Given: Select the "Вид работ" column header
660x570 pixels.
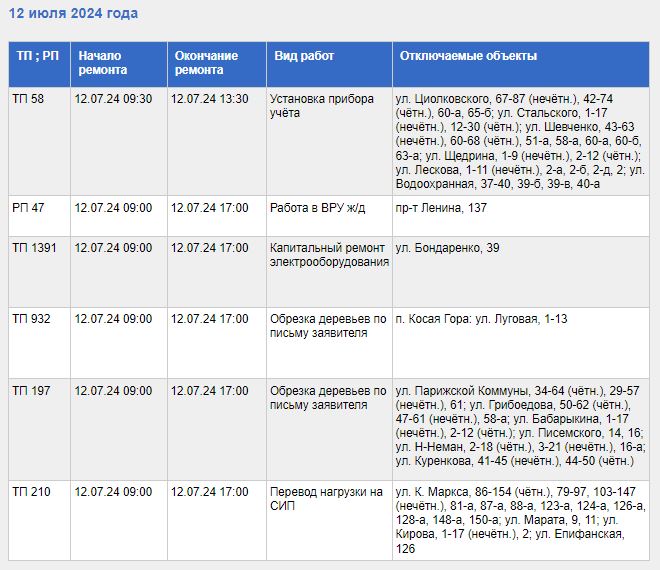Looking at the screenshot, I should pyautogui.click(x=304, y=56).
